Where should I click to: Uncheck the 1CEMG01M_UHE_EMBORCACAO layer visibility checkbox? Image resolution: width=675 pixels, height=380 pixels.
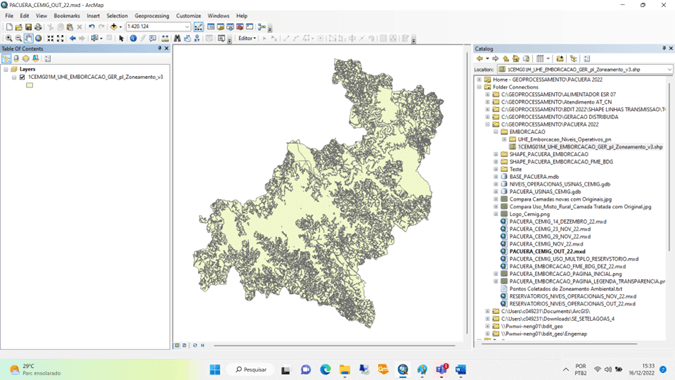point(22,77)
